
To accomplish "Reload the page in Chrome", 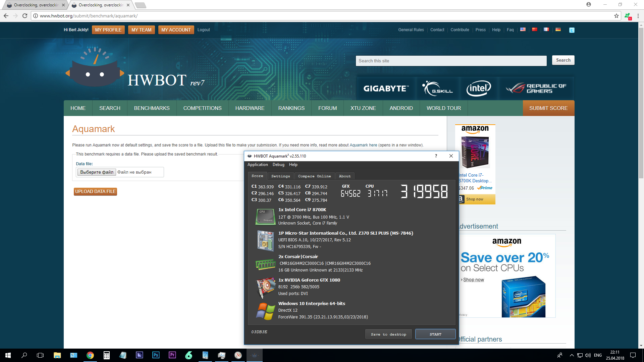I will tap(25, 16).
